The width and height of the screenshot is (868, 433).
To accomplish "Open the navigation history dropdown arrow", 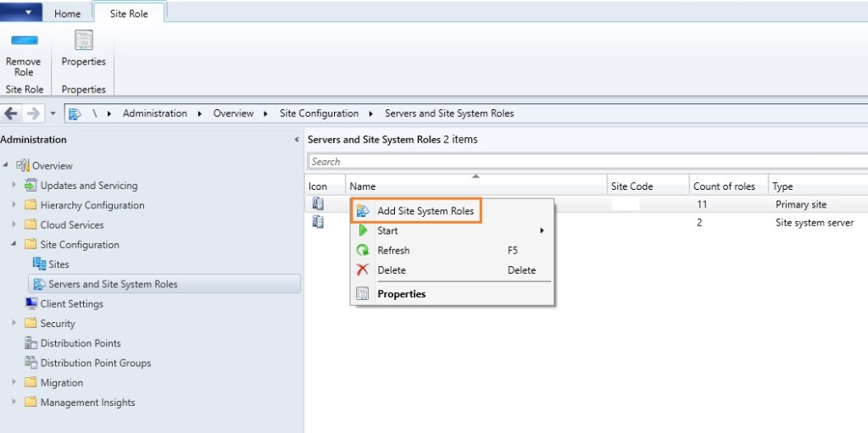I will coord(53,114).
